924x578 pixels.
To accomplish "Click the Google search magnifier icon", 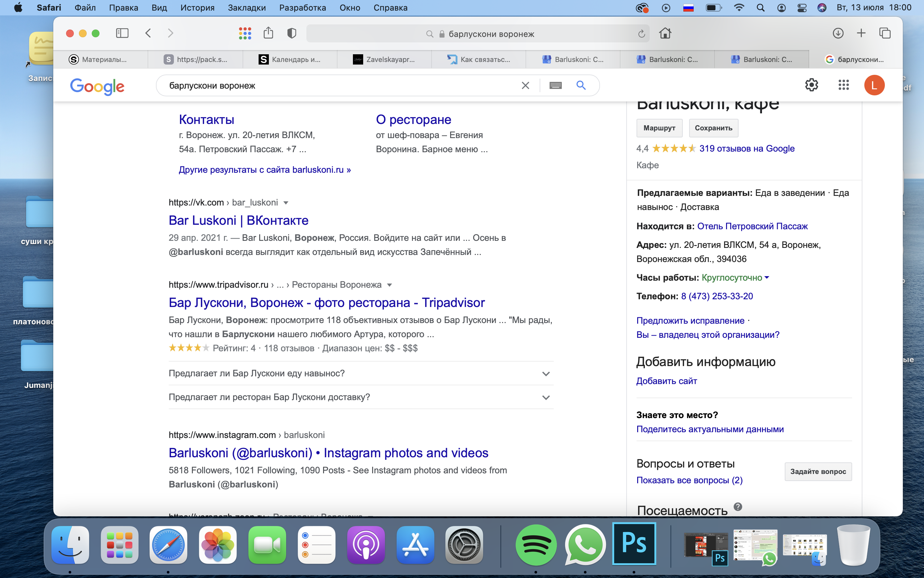I will (581, 85).
